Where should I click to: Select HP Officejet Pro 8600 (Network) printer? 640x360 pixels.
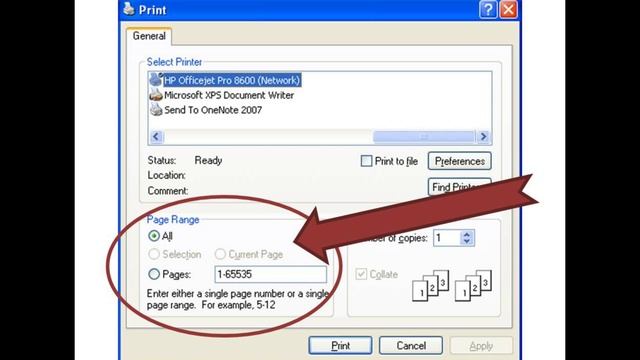232,80
